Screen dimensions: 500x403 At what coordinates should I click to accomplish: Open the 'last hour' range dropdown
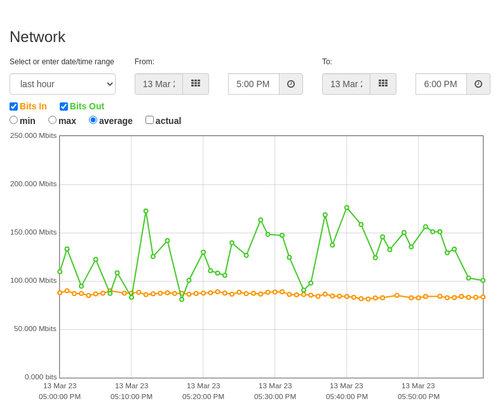(63, 84)
